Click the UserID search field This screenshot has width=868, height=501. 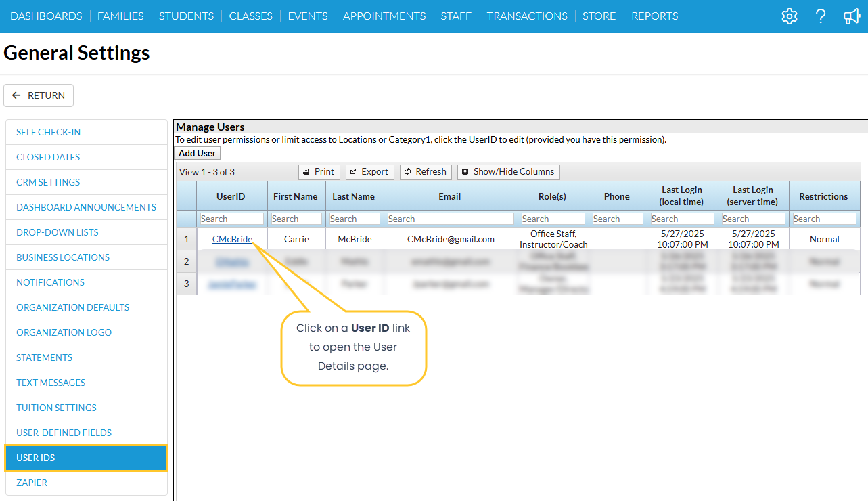232,219
